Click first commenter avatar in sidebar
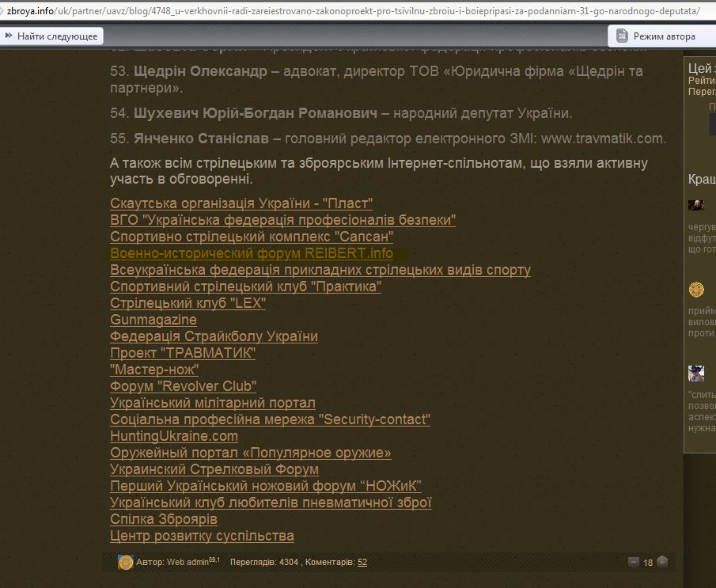This screenshot has height=588, width=716. click(x=696, y=205)
